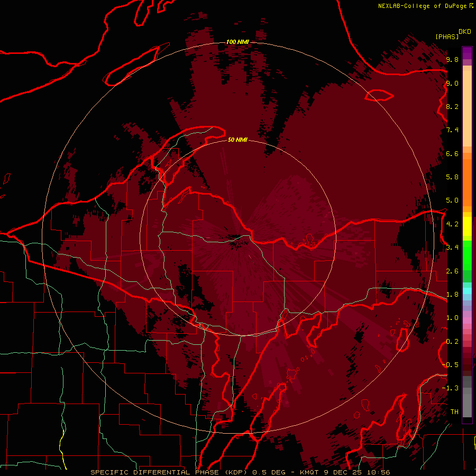
Task: Click the 5.0 scale value
Action: coord(452,200)
